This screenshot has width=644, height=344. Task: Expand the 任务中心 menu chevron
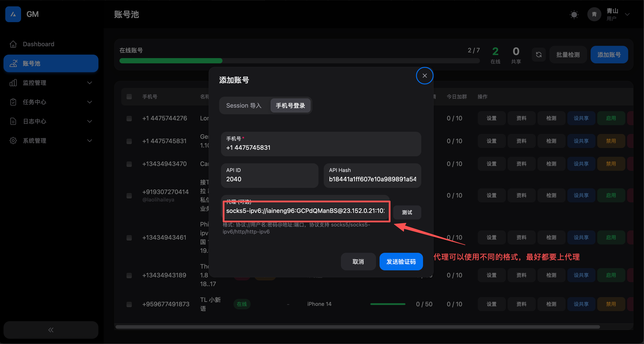pyautogui.click(x=89, y=102)
